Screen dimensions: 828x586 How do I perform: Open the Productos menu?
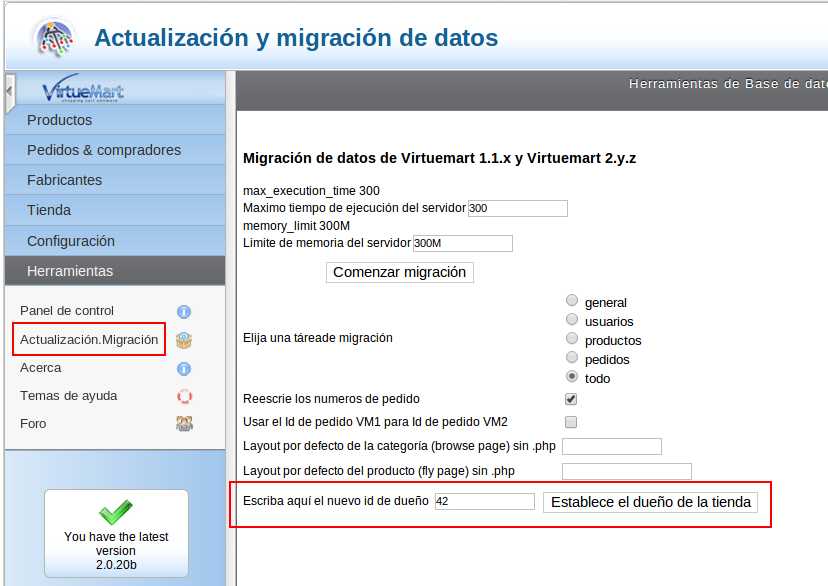click(x=115, y=120)
